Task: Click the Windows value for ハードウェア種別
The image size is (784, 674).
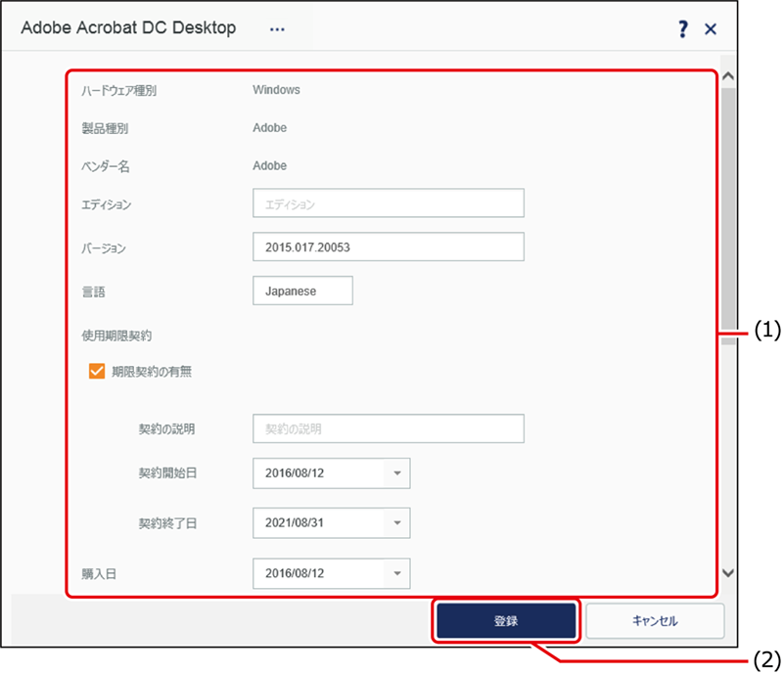Action: click(x=276, y=90)
